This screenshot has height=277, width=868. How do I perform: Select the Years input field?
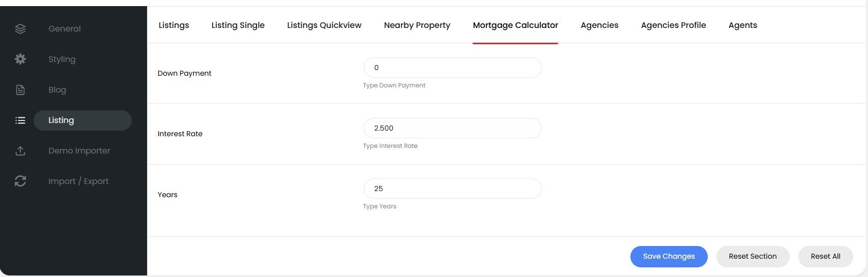click(453, 189)
